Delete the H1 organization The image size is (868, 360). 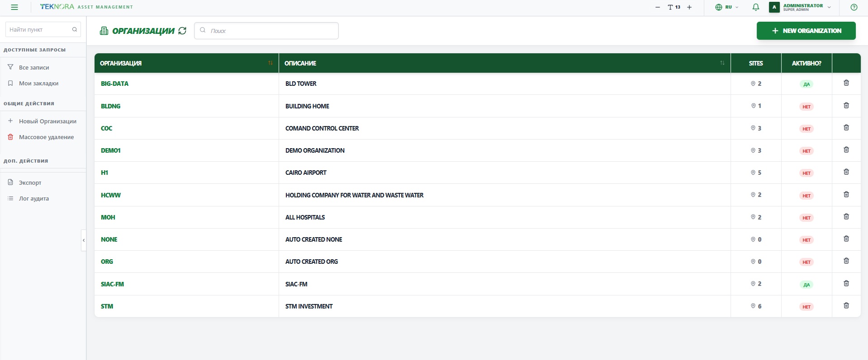[x=846, y=172]
